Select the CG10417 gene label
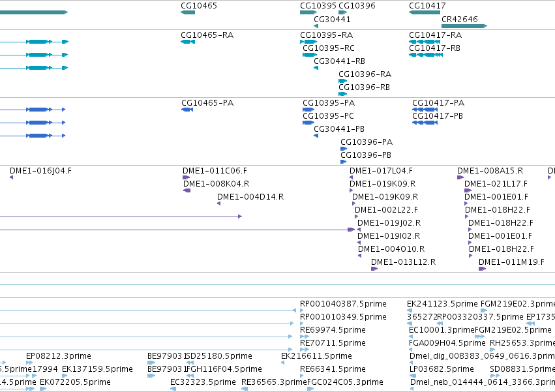 [427, 6]
